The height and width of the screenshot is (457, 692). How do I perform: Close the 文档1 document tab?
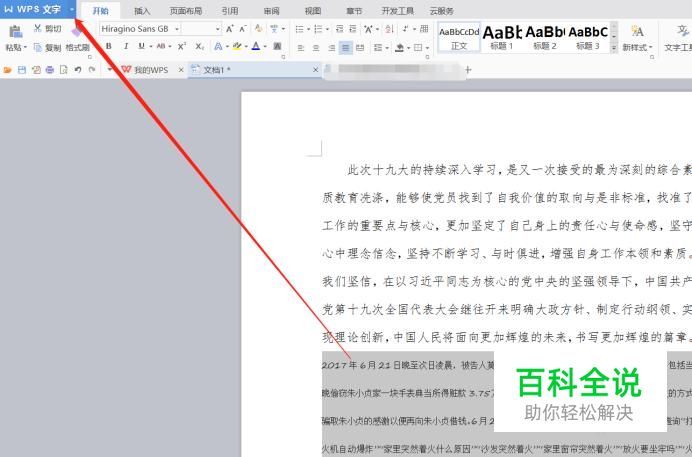click(315, 70)
